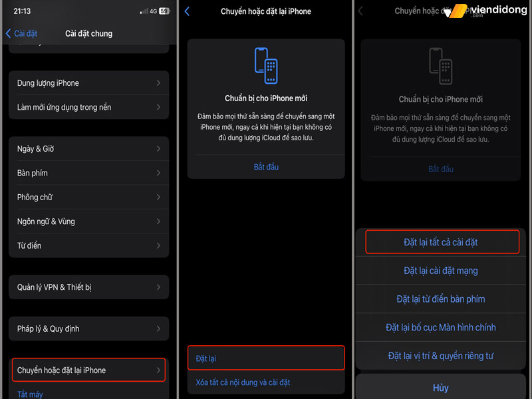Tap chevron on Pháp lý & Quy định row
Viewport: 532px width, 399px height.
point(158,329)
